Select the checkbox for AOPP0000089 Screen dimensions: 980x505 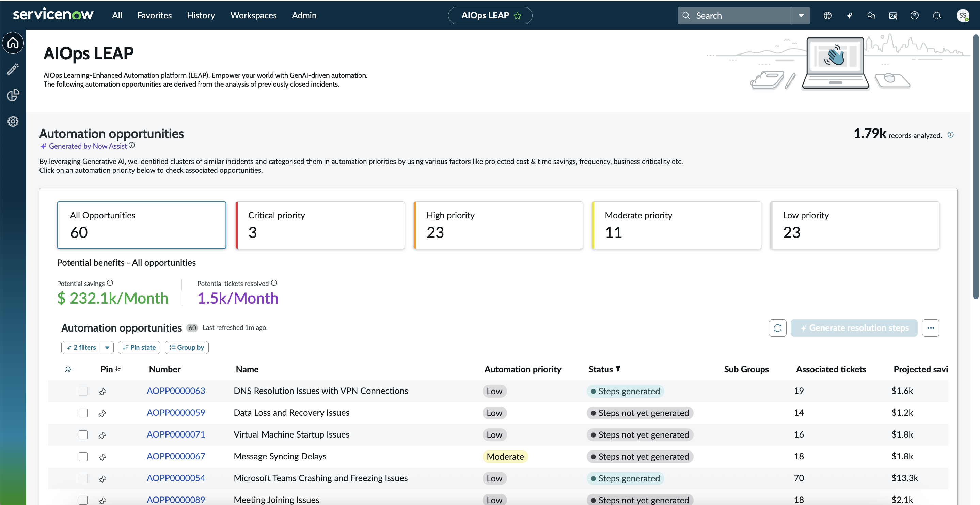[83, 500]
